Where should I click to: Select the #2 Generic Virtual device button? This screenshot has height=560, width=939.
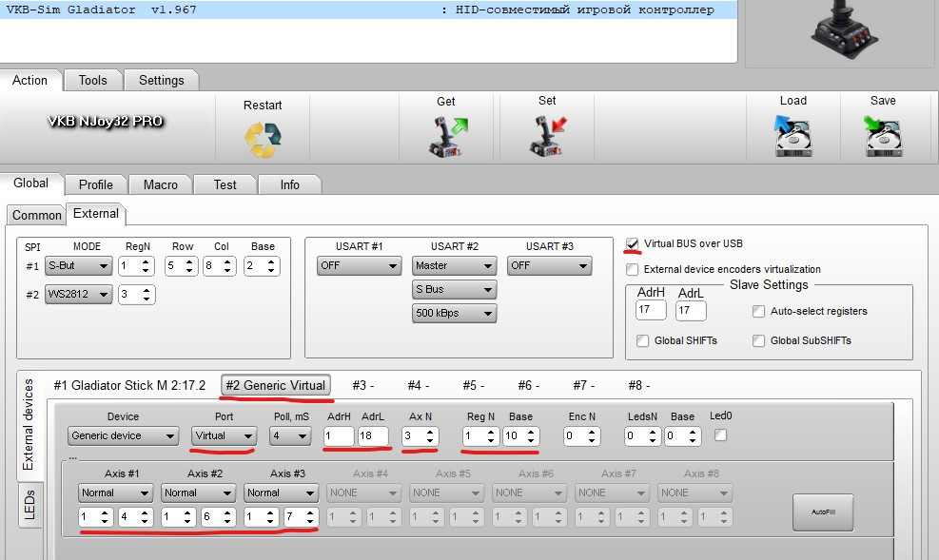(x=276, y=385)
